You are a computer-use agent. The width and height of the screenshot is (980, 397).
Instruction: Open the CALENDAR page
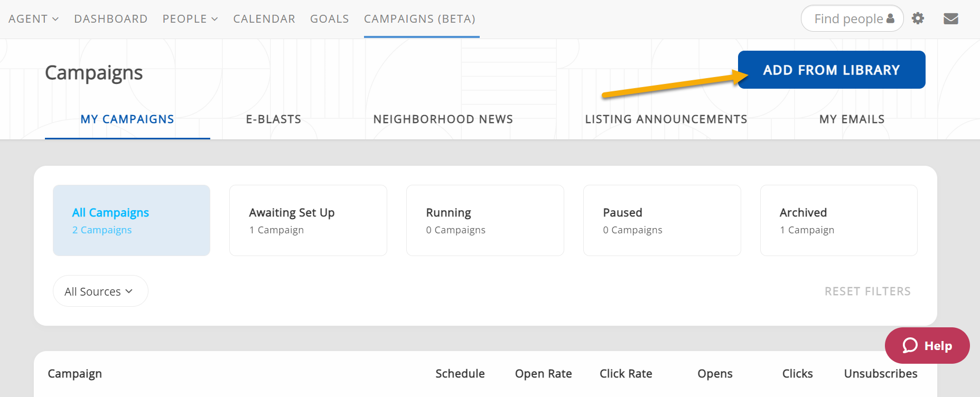[x=264, y=19]
